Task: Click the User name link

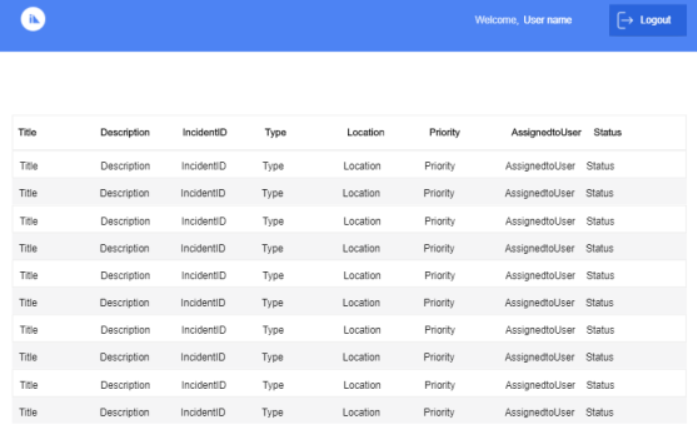Action: [548, 20]
